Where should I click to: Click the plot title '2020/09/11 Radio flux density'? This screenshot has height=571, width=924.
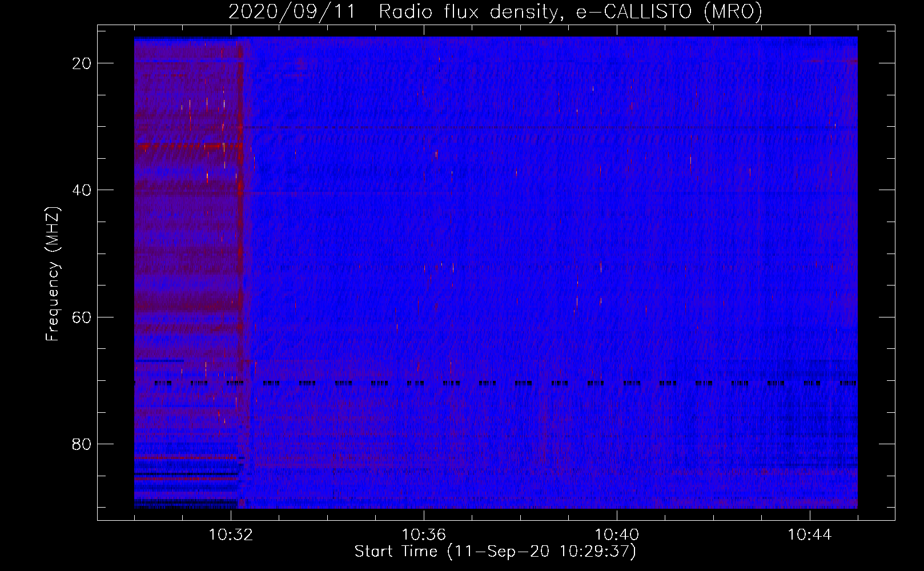point(496,11)
